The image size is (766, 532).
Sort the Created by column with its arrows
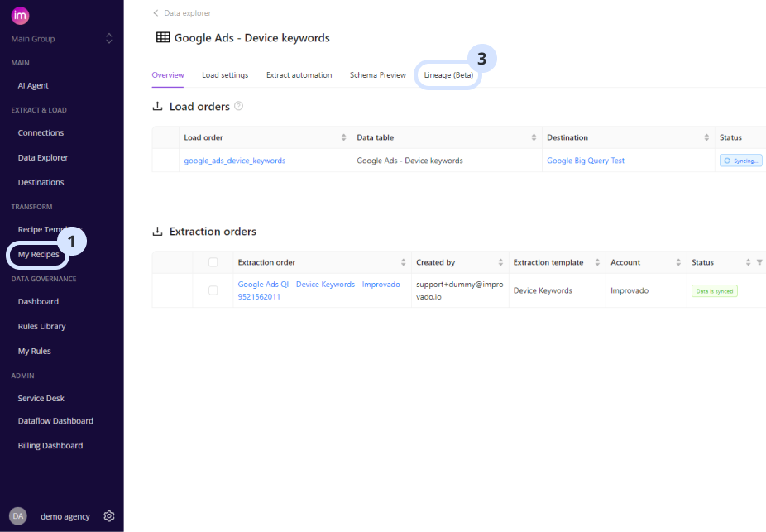[500, 262]
